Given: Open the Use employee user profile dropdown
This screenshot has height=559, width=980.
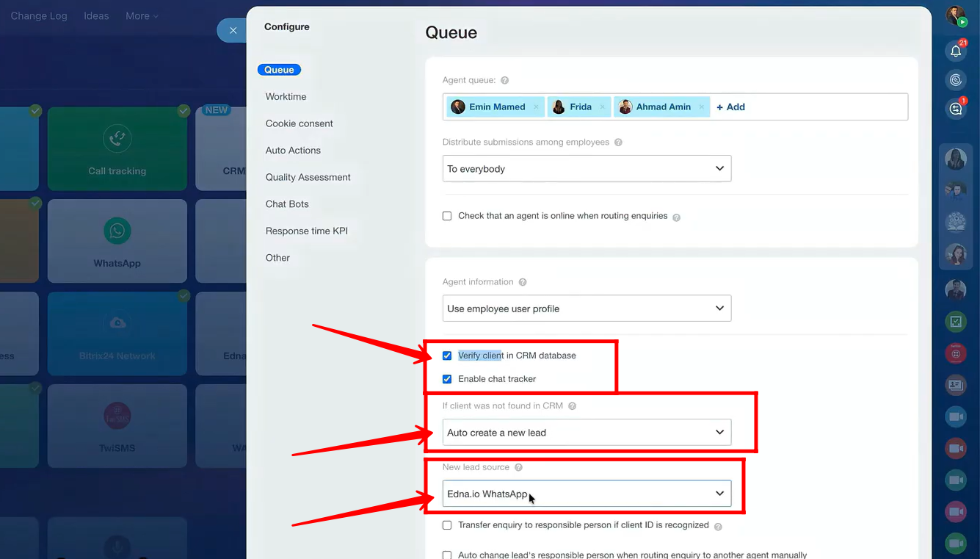Looking at the screenshot, I should [587, 309].
